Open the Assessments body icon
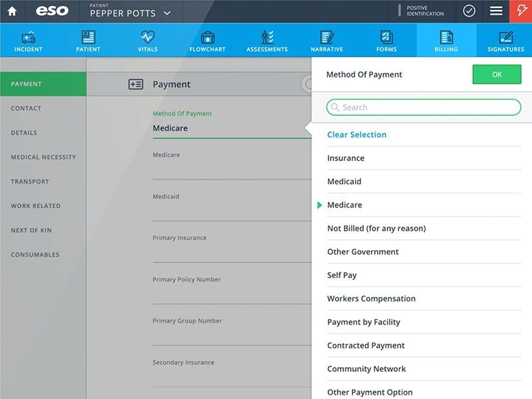The height and width of the screenshot is (399, 532). (267, 39)
